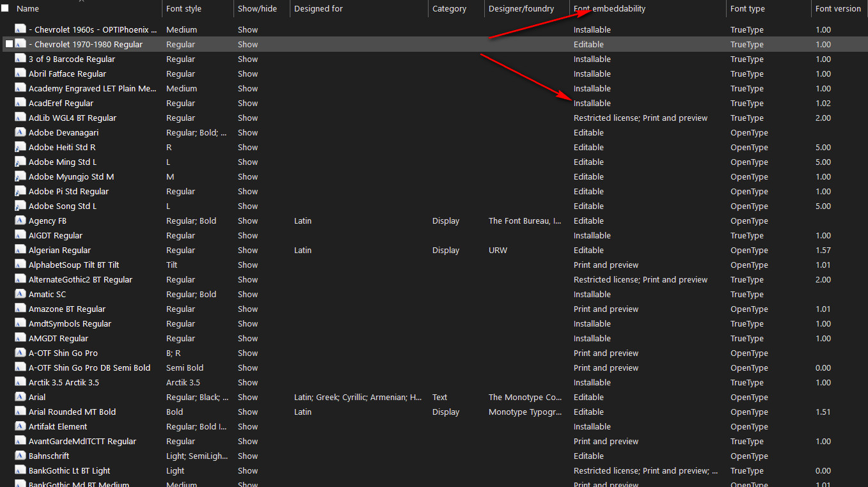Click the 'B; R' font style cell
868x487 pixels.
pos(173,353)
